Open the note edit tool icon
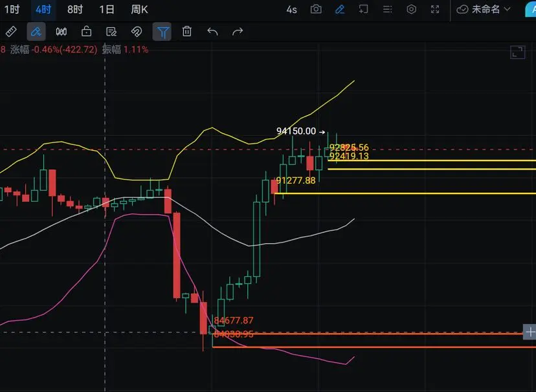The height and width of the screenshot is (392, 536). pos(111,32)
